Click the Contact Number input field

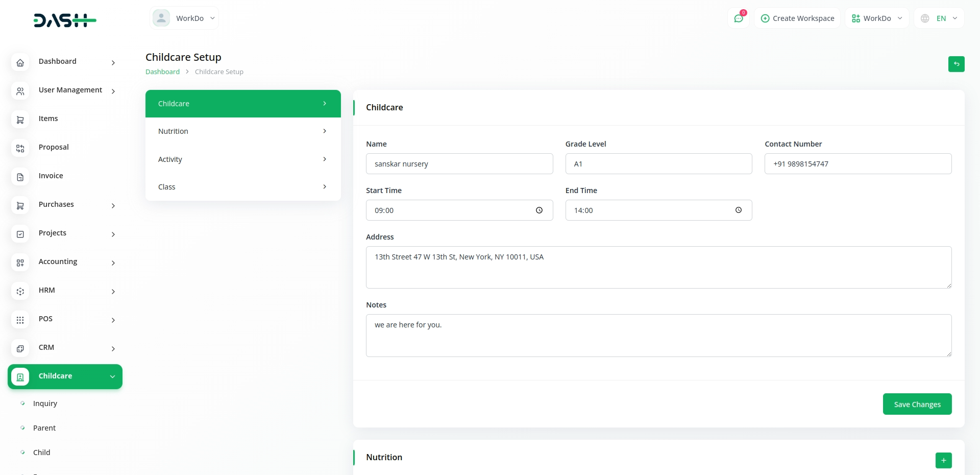coord(857,164)
